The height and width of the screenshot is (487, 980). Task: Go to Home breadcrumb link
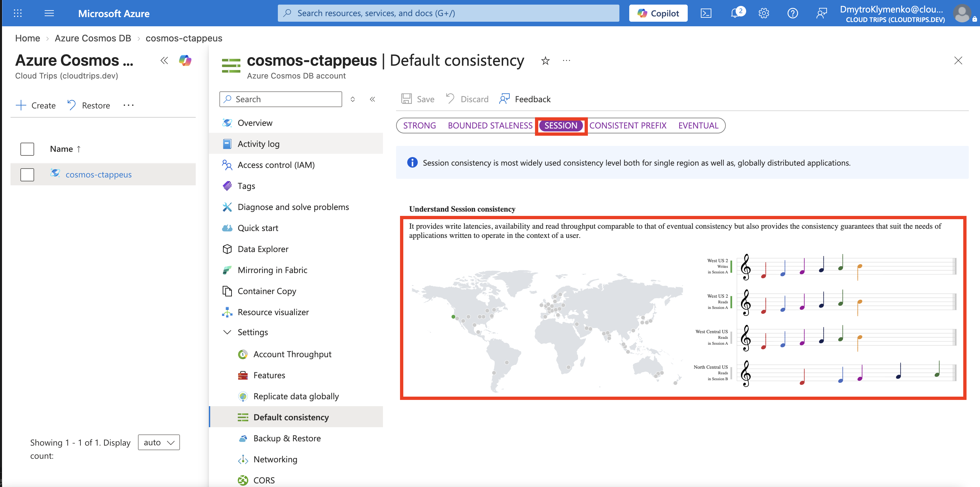27,38
